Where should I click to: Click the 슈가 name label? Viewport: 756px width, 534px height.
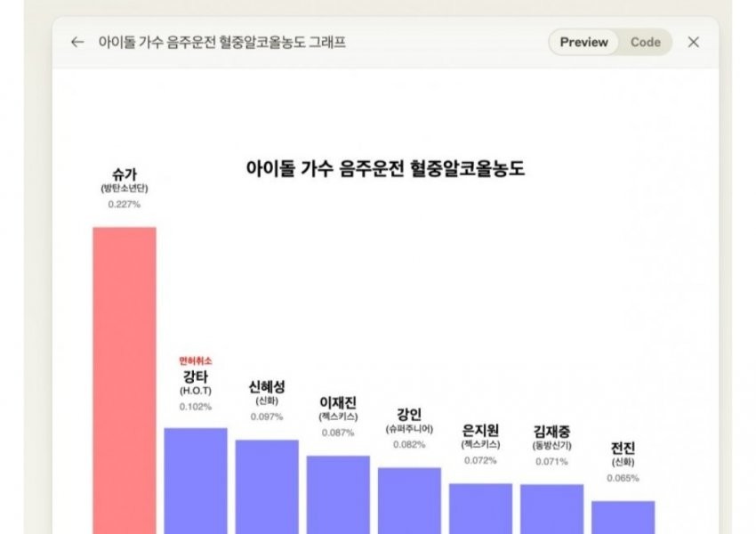(x=125, y=174)
